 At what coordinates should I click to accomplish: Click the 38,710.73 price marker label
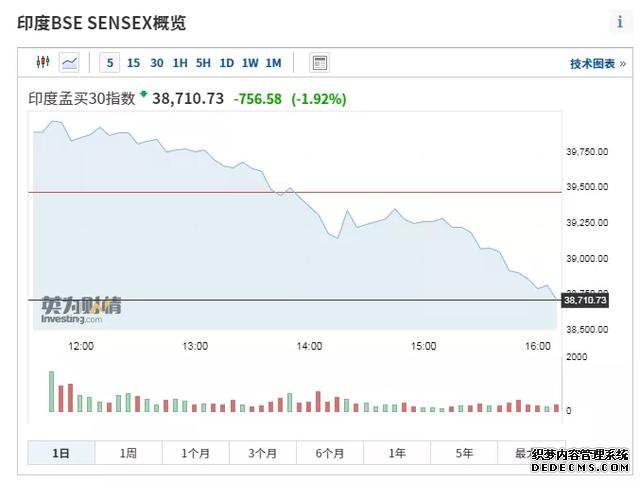click(x=585, y=300)
